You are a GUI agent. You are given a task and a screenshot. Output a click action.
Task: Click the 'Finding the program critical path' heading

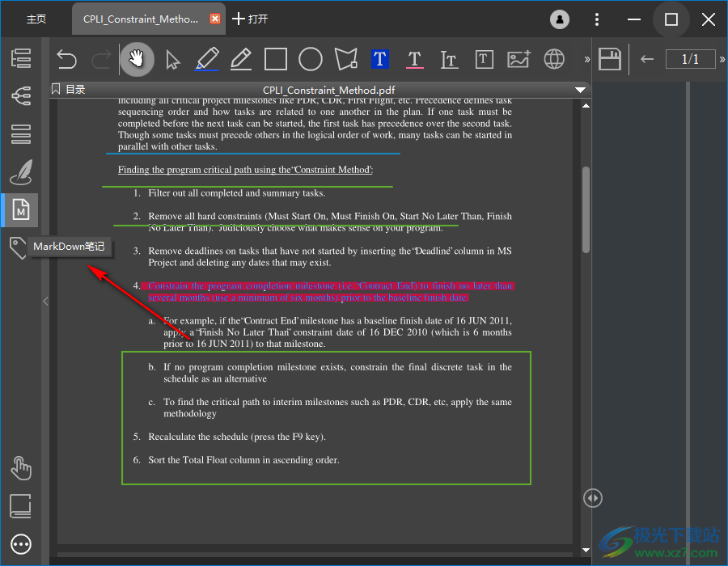click(x=246, y=170)
